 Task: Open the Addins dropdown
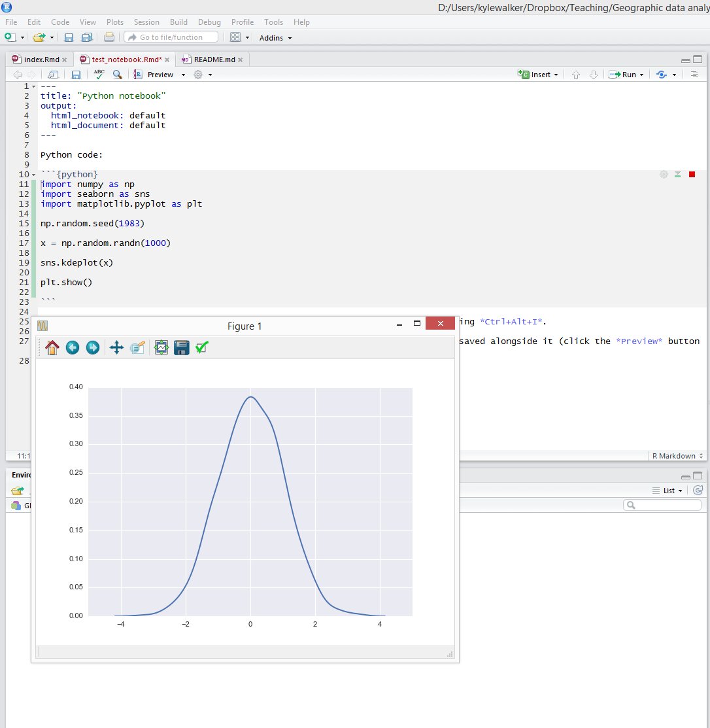[276, 38]
